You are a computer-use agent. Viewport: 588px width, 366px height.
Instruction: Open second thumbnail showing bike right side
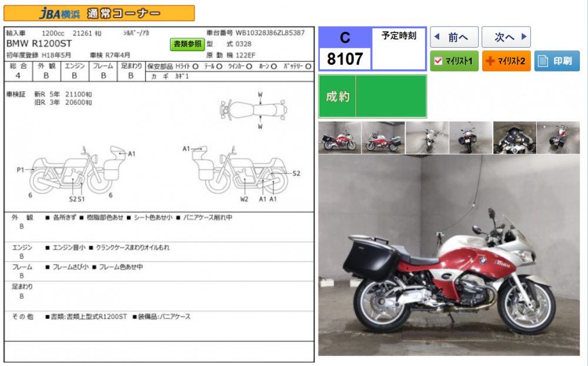383,138
